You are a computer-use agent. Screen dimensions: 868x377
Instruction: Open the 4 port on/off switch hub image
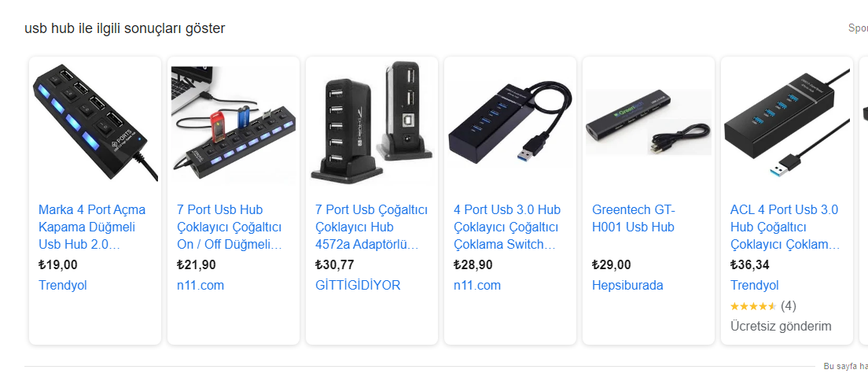[95, 122]
